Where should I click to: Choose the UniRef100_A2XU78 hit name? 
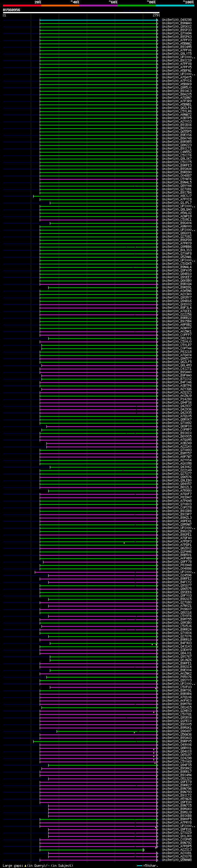click(176, 857)
